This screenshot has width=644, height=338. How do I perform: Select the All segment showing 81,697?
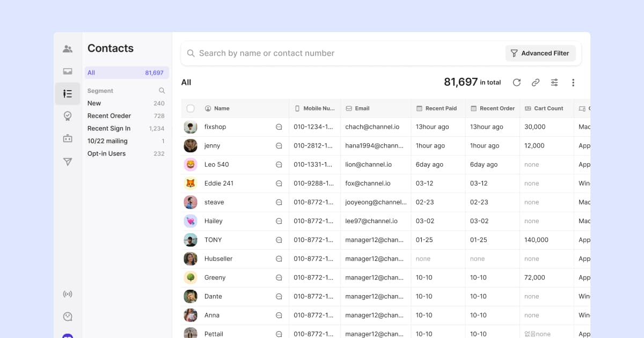point(127,72)
